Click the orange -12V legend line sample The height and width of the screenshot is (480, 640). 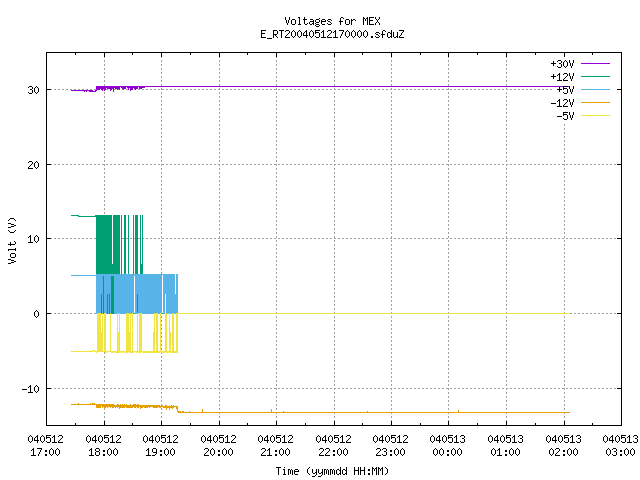596,102
